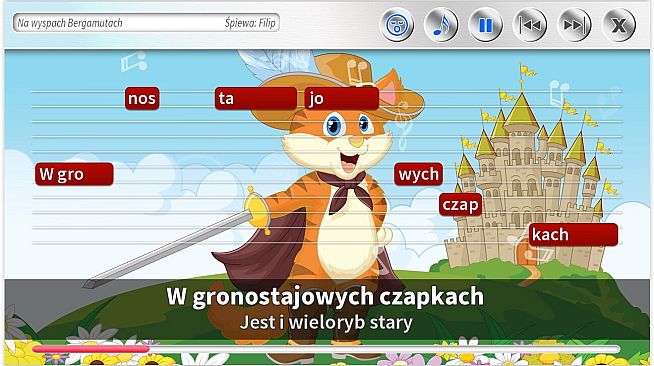Viewport: 654px width, 366px height.
Task: Click the 'kach' syllable block
Action: tap(574, 235)
